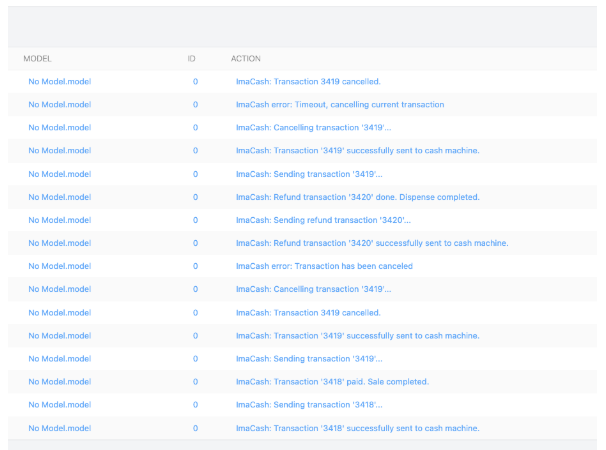Open Transaction '3418' successfully sent to cash machine
Image resolution: width=606 pixels, height=450 pixels.
tap(357, 428)
